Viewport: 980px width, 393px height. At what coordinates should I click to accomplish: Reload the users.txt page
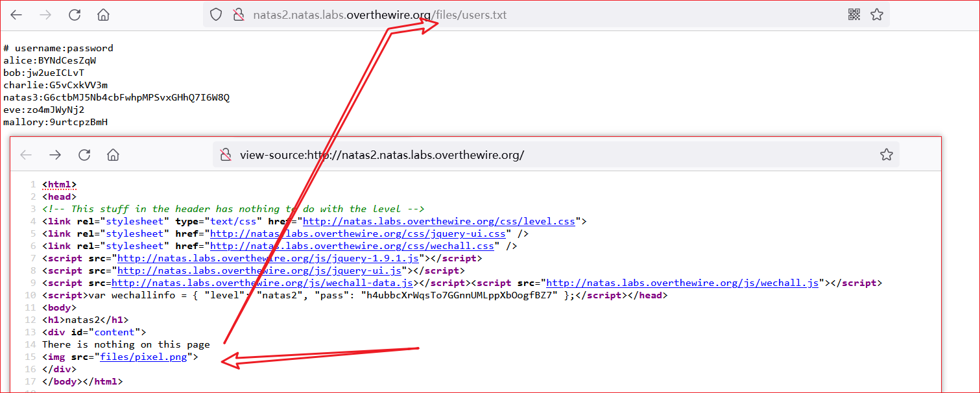point(75,15)
